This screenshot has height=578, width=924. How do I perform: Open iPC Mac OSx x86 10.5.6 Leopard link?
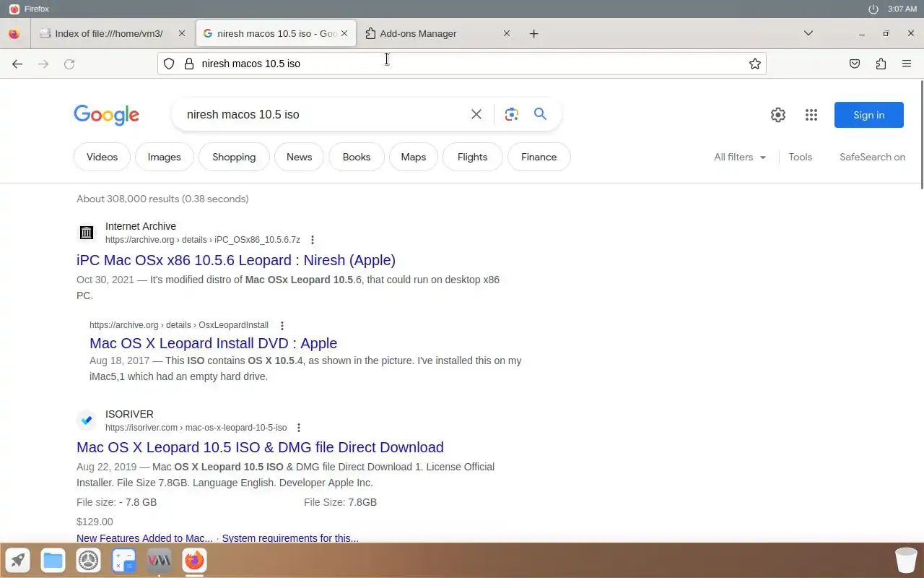pos(236,260)
